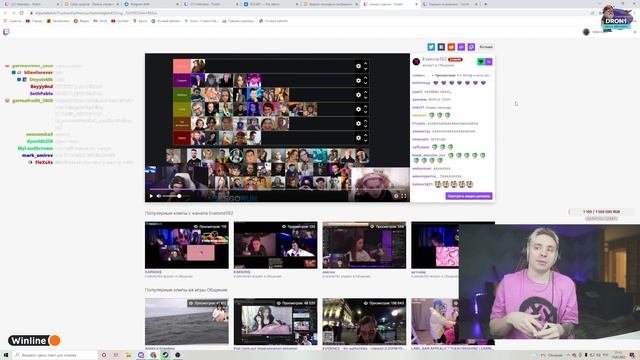Click the gray button next to the share icons
Image resolution: width=640 pixels, height=360 pixels.
486,47
